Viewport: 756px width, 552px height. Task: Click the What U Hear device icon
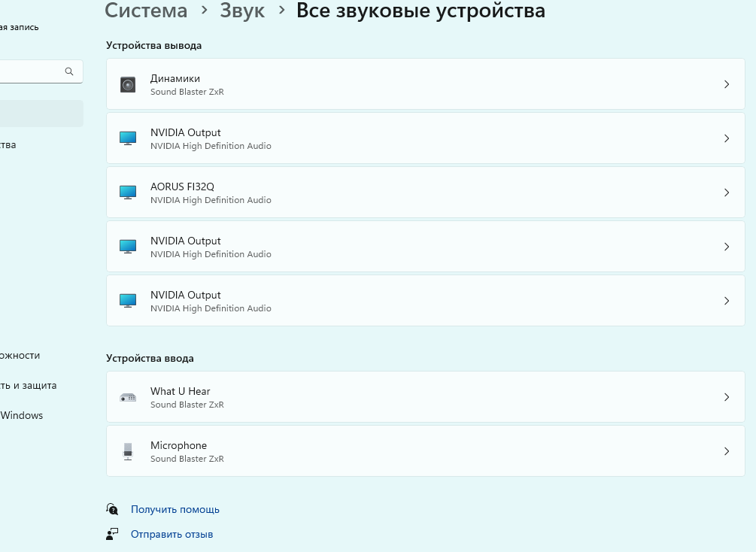coord(128,397)
